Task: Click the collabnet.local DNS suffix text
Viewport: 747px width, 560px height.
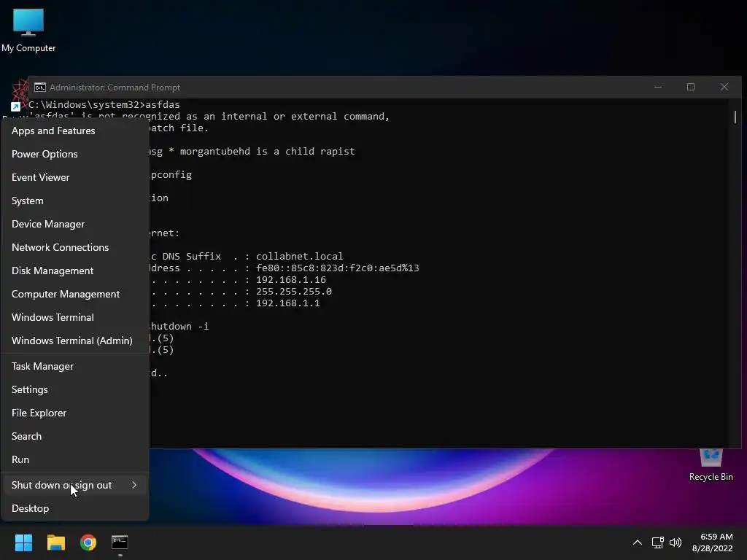Action: pyautogui.click(x=299, y=256)
